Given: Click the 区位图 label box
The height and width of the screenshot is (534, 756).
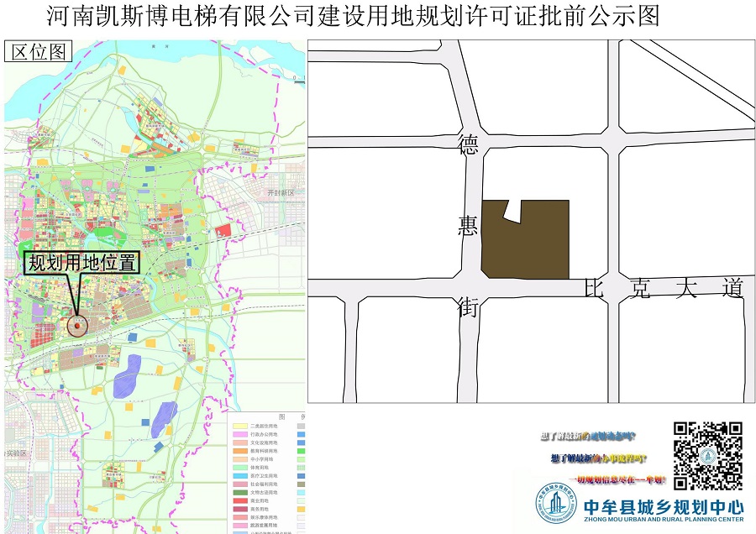Looking at the screenshot, I should pos(37,51).
